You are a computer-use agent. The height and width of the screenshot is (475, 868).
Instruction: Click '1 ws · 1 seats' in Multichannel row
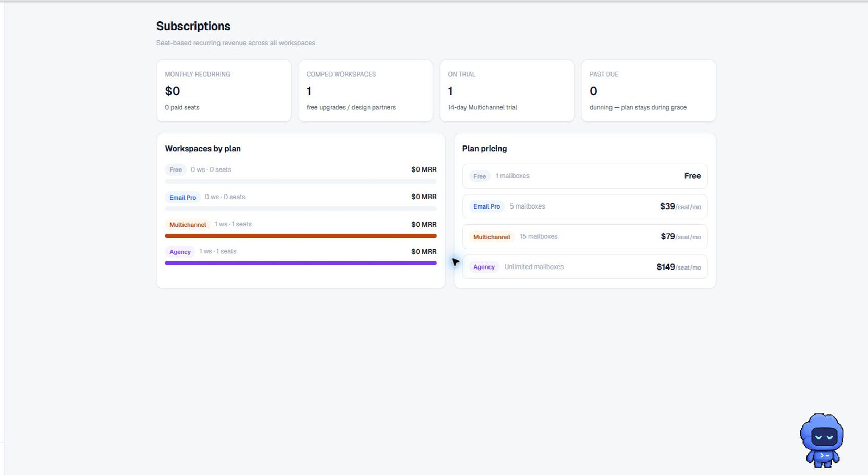233,224
